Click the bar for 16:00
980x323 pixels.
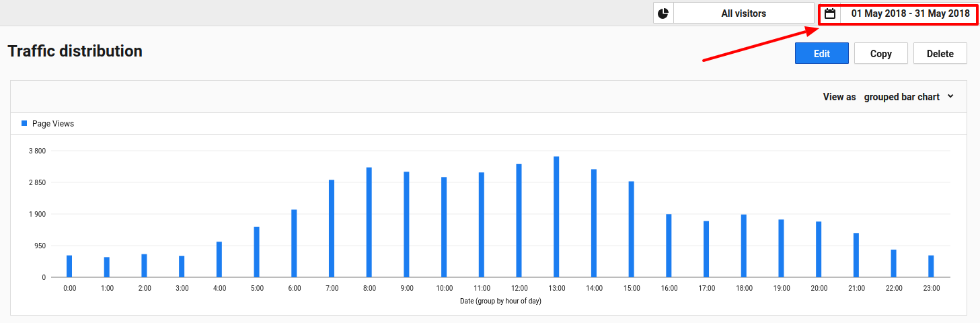669,246
